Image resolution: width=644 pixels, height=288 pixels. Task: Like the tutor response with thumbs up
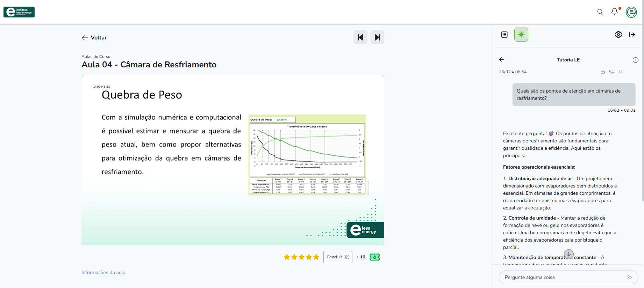click(x=603, y=72)
